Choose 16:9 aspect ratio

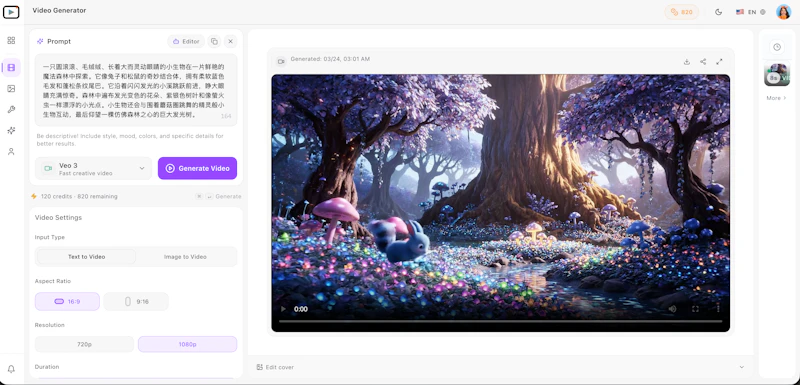pos(67,301)
